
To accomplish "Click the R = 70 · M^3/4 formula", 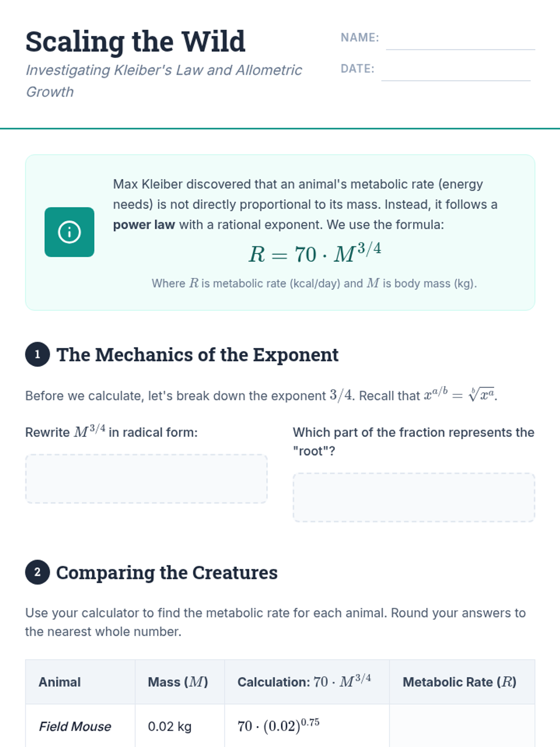I will 315,254.
